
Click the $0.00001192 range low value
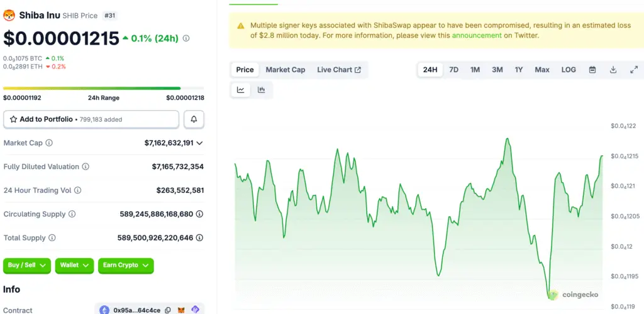[22, 98]
